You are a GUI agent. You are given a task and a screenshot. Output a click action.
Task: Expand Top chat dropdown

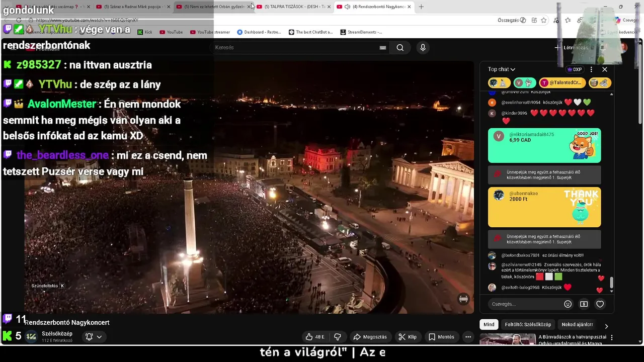(x=502, y=69)
